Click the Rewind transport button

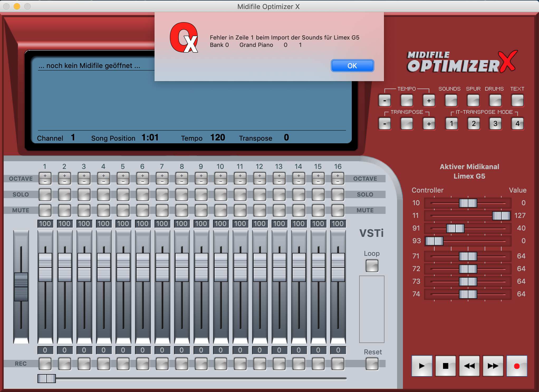click(469, 366)
